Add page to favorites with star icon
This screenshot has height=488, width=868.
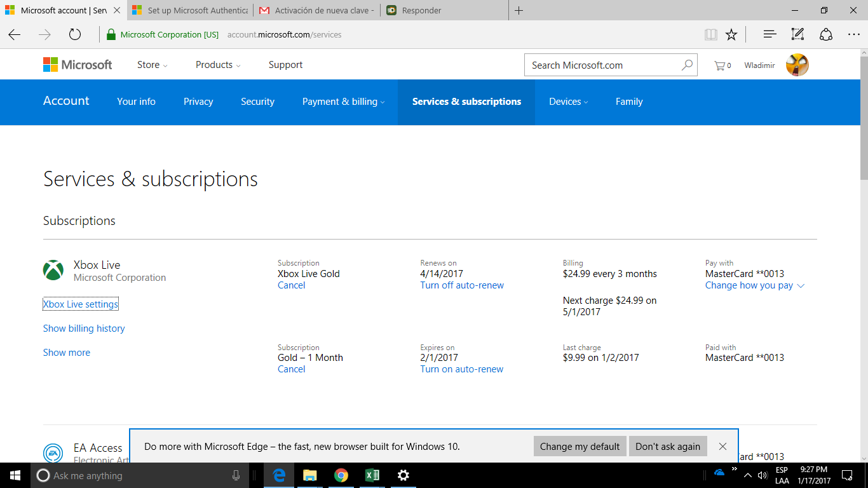click(731, 34)
